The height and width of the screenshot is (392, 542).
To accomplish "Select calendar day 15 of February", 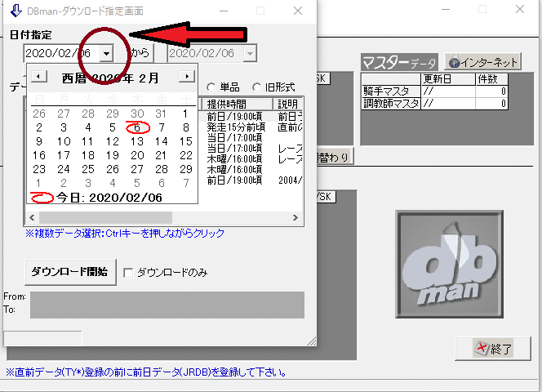I will (x=186, y=141).
